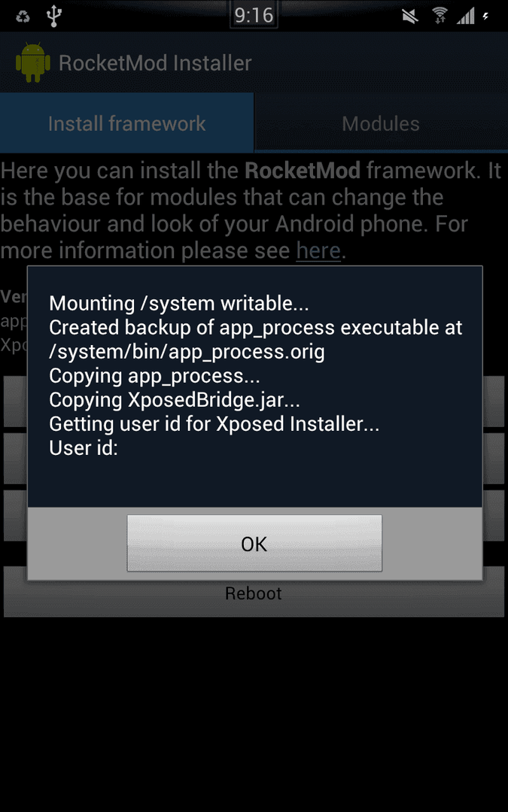Tap the "User id:" log line
This screenshot has width=508, height=812.
pos(84,447)
